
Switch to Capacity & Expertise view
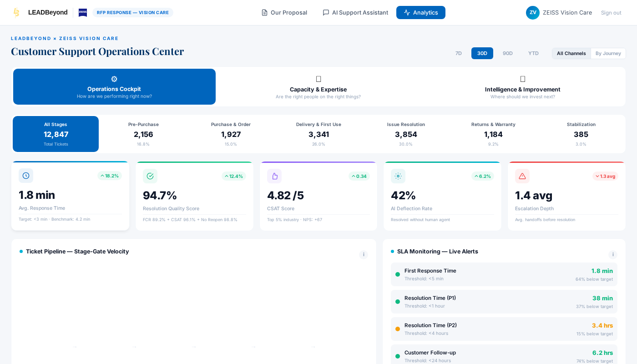pos(318,86)
